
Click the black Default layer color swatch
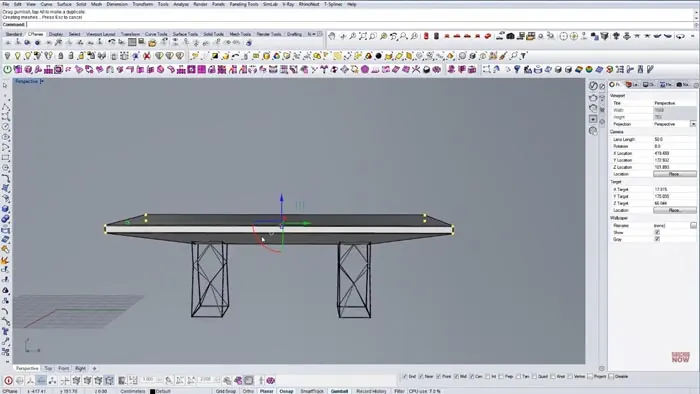pos(152,391)
